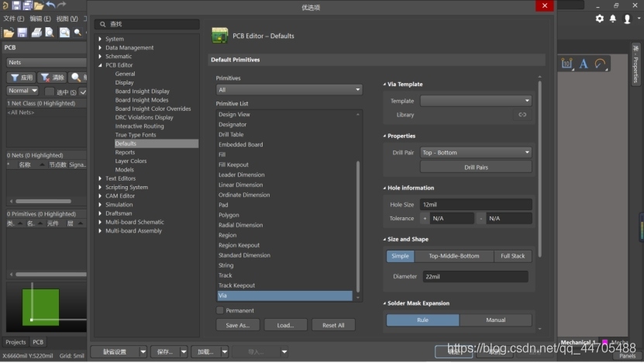Enable the Permanent checkbox
The image size is (644, 363).
pyautogui.click(x=220, y=310)
